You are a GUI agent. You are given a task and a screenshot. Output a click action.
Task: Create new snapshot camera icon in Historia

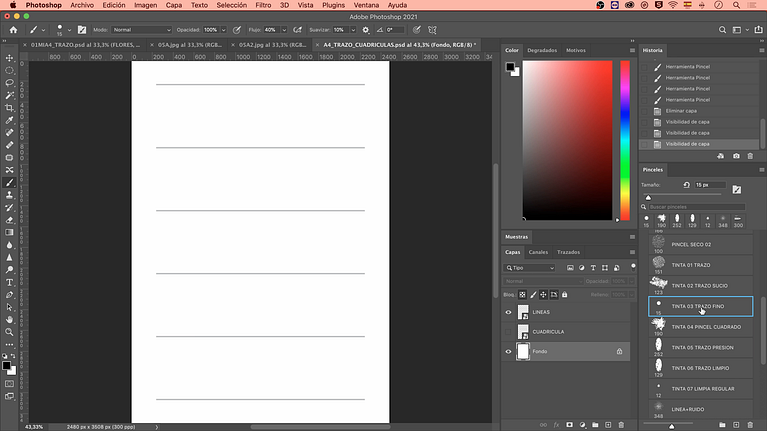tap(736, 156)
